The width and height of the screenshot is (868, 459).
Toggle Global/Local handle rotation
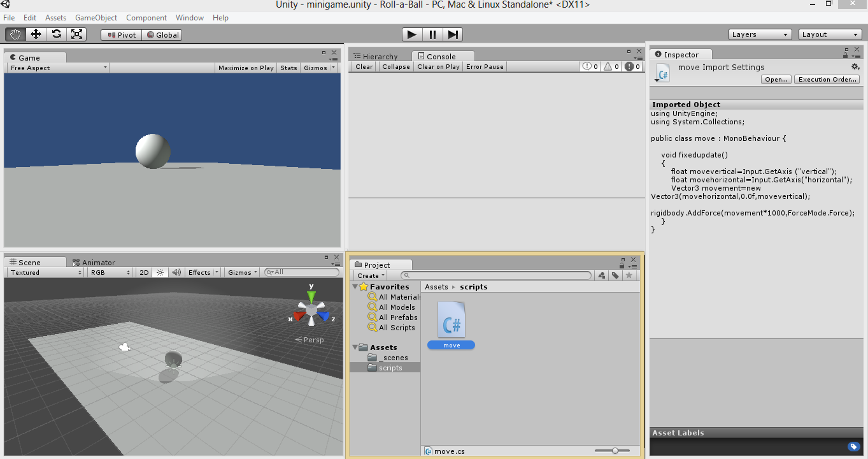click(162, 35)
